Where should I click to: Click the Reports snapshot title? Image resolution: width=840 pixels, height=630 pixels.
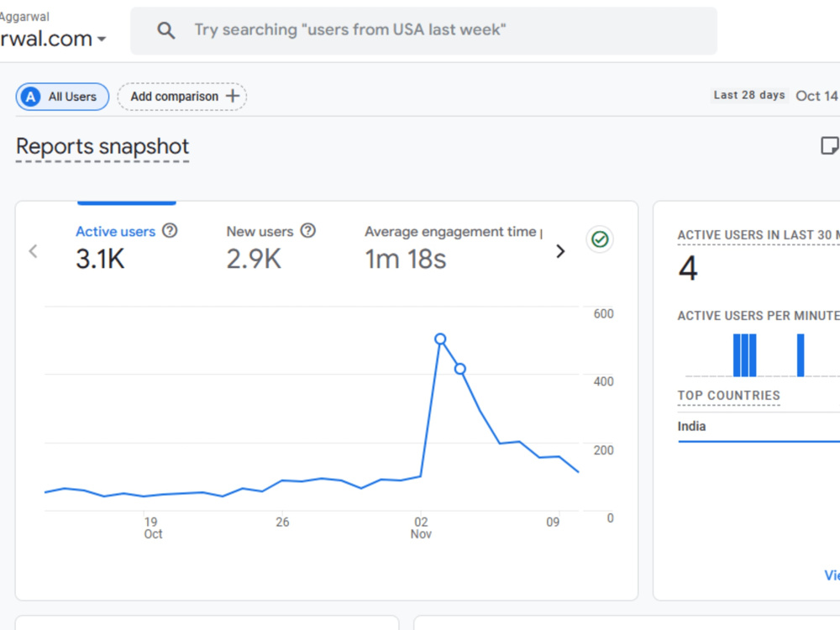[x=102, y=147]
